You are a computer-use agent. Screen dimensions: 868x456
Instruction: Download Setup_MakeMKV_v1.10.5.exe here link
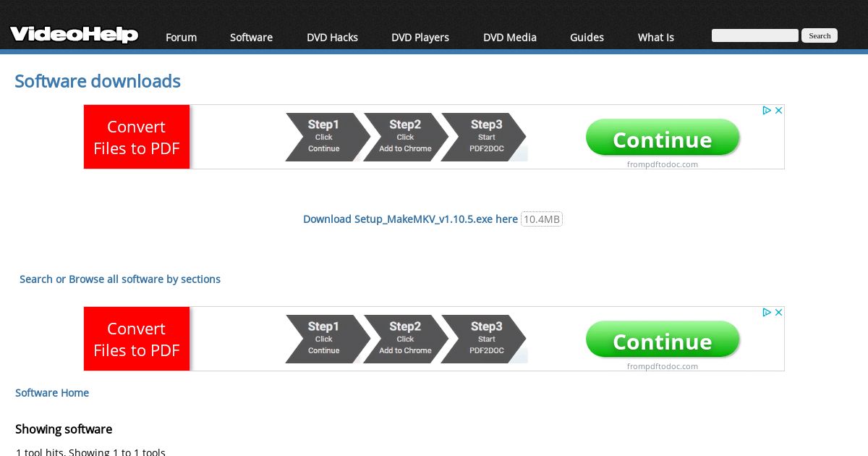410,219
